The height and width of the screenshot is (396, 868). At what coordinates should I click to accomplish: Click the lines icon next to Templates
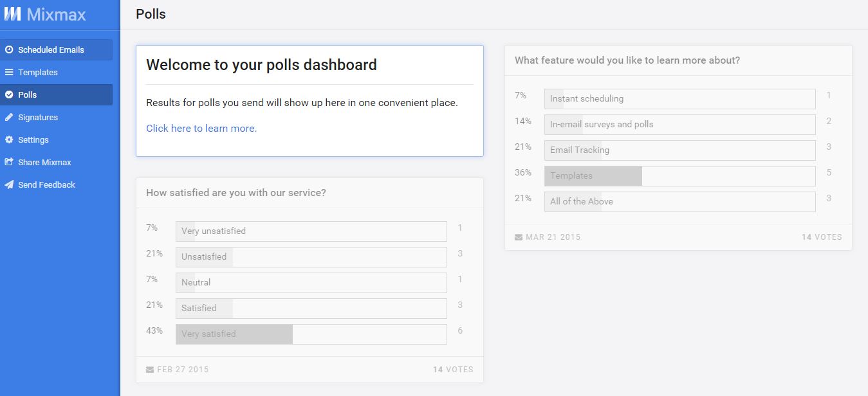coord(9,72)
